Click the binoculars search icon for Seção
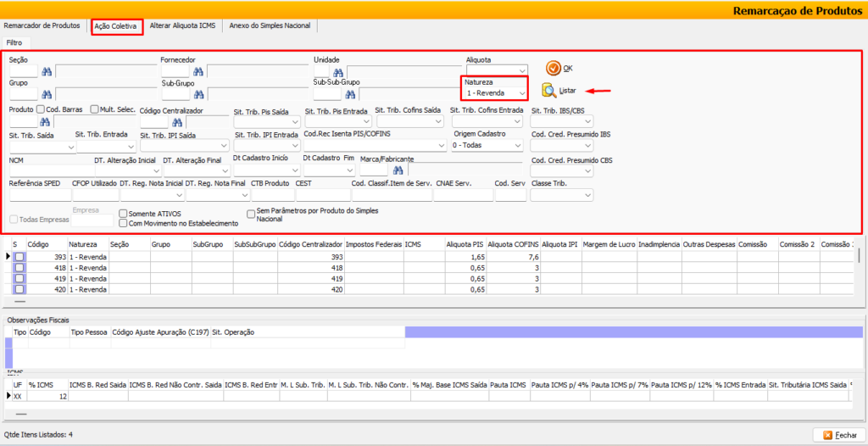The image size is (868, 446). click(47, 72)
